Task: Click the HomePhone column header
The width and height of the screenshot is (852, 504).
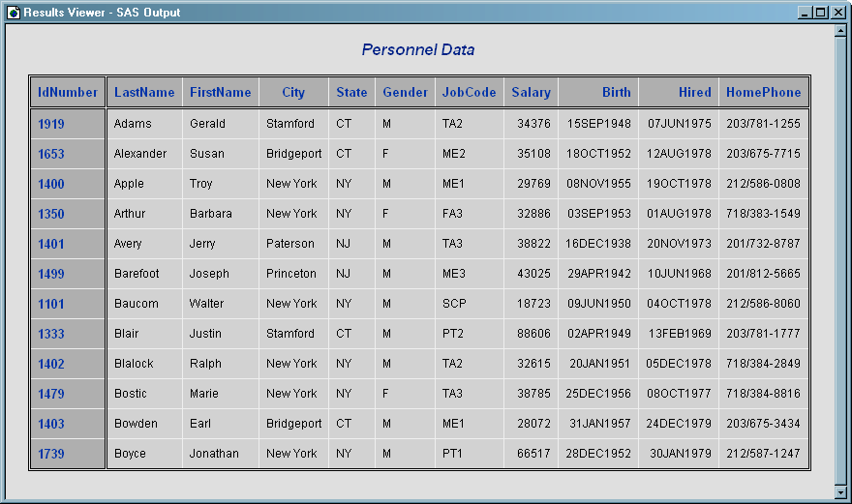Action: 764,92
